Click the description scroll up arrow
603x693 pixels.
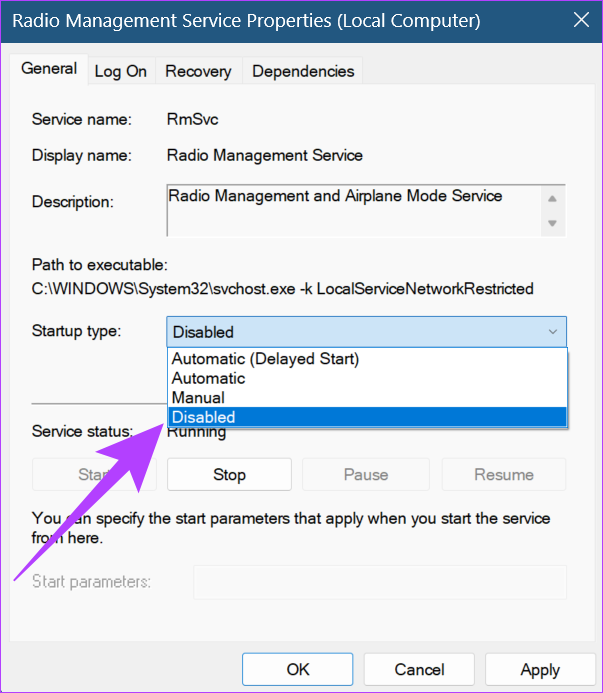(552, 198)
